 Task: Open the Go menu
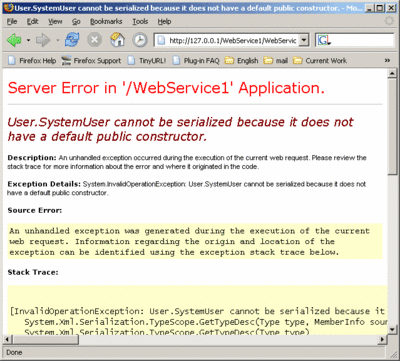(x=76, y=22)
